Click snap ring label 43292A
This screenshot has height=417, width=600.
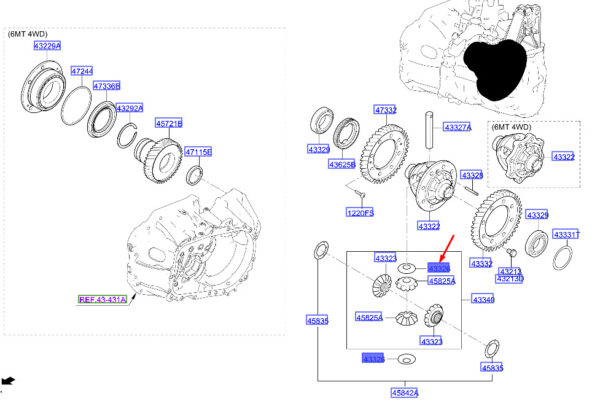[130, 108]
